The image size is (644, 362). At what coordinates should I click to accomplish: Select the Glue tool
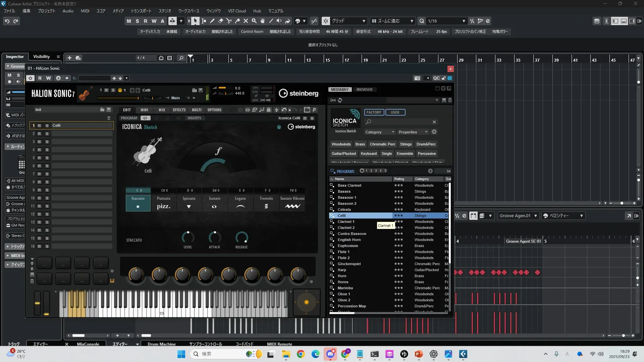coord(237,21)
